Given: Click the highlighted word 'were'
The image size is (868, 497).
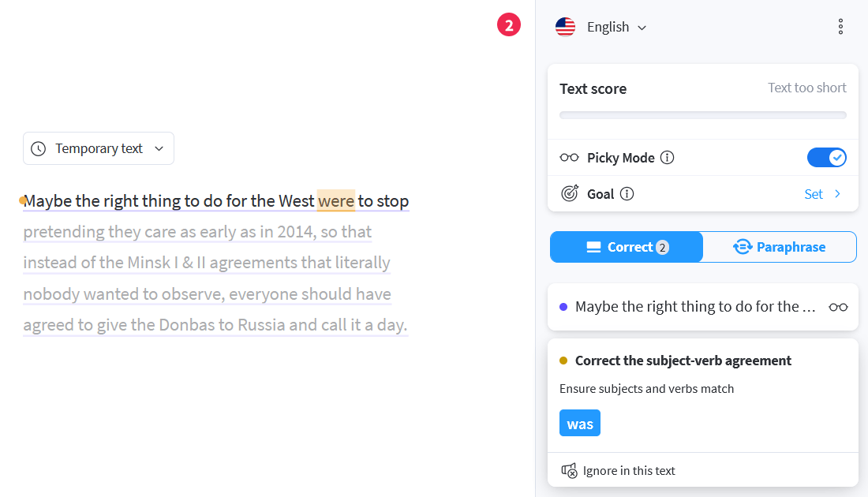Looking at the screenshot, I should (x=336, y=201).
